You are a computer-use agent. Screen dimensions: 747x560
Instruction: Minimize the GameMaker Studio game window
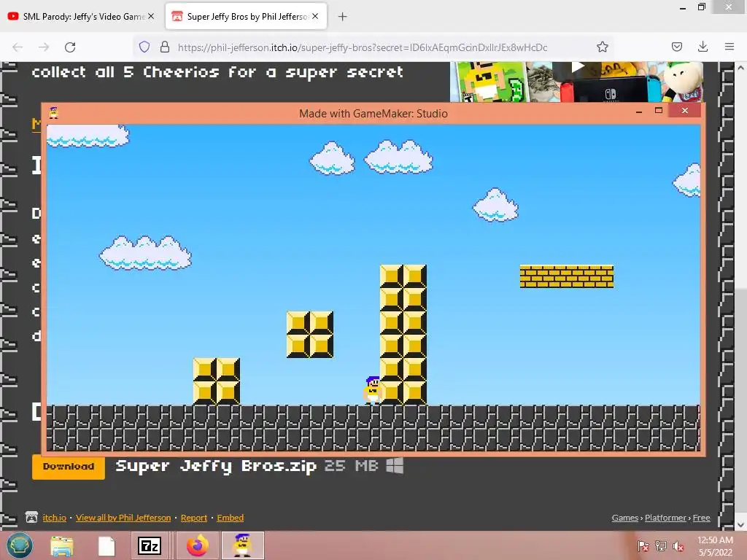[x=639, y=112]
